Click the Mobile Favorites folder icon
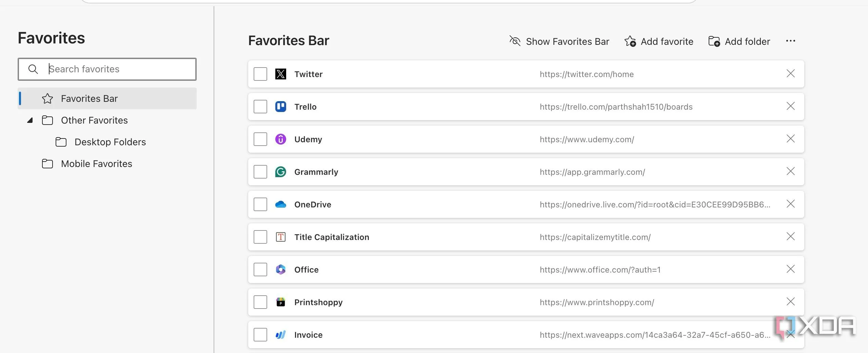The image size is (868, 353). click(47, 164)
